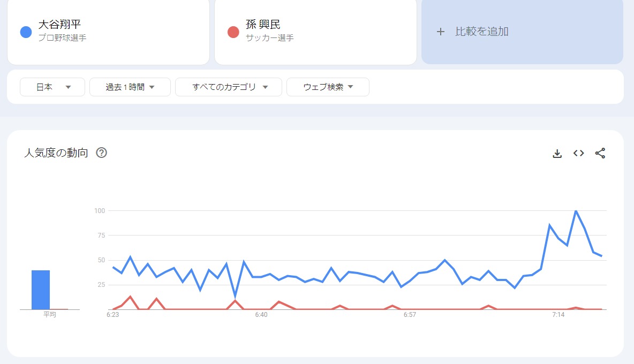
Task: Click the blue dot beside 大谷翔平
Action: pos(26,32)
